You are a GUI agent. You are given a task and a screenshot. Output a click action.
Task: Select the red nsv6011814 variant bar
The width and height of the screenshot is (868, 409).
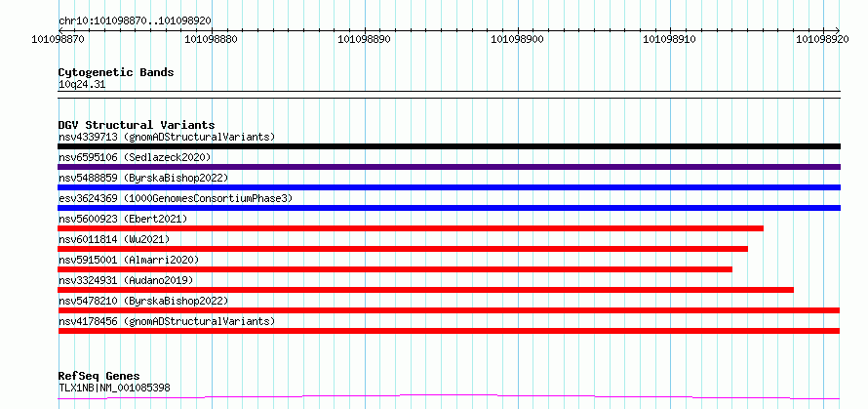click(x=403, y=249)
